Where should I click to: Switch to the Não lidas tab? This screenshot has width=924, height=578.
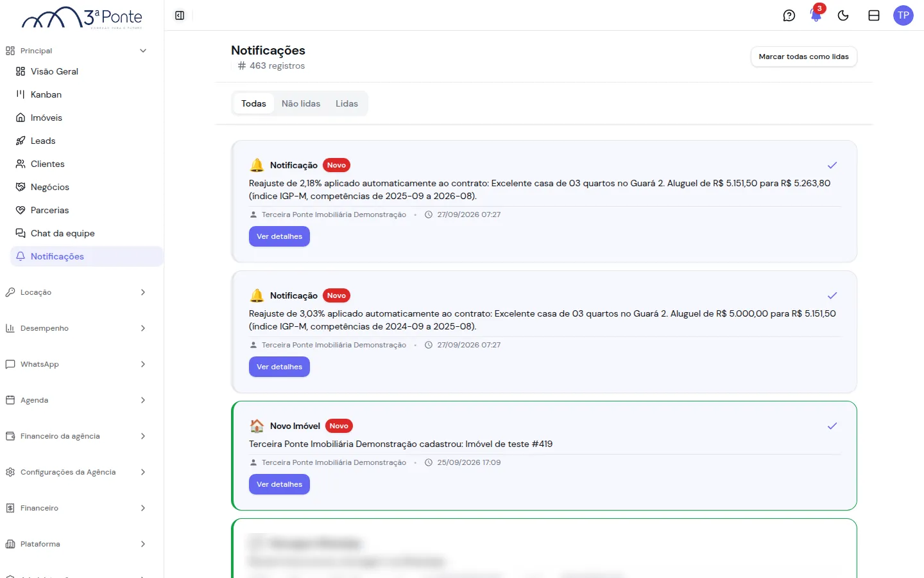pos(301,103)
